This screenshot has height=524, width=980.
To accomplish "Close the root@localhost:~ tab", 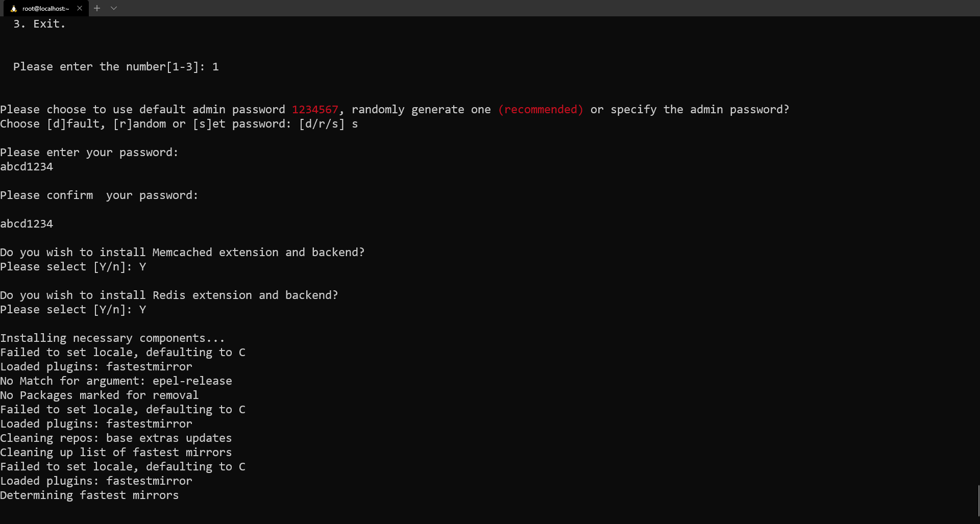I will (79, 8).
